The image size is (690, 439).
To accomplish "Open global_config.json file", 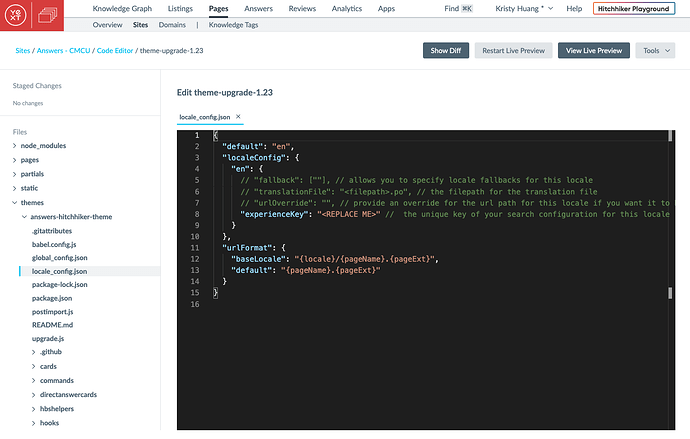I will tap(59, 258).
